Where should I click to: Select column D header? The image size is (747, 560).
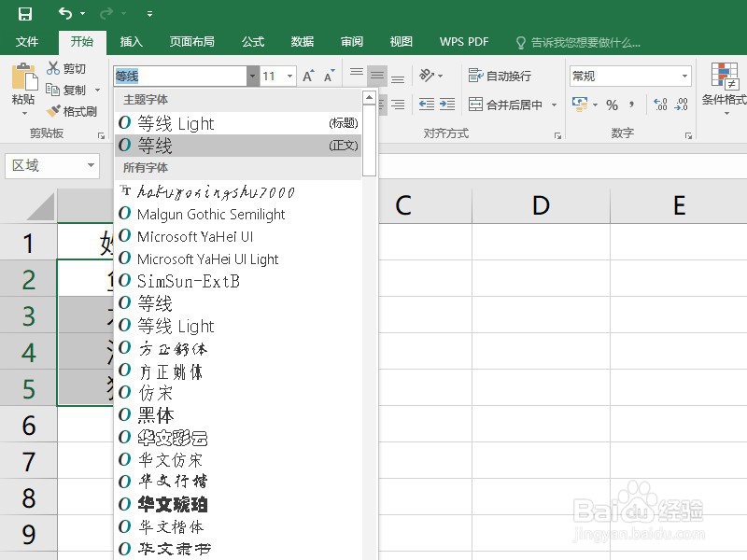click(541, 205)
